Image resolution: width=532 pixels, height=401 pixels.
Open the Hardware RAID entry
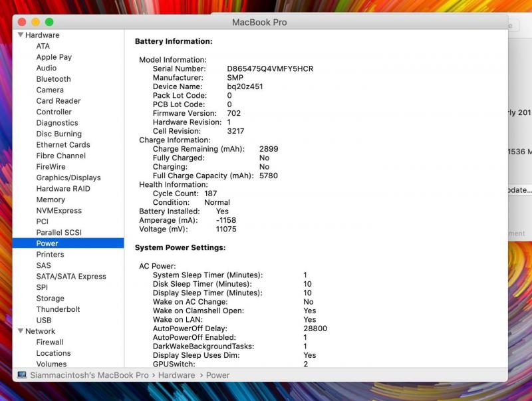[63, 189]
